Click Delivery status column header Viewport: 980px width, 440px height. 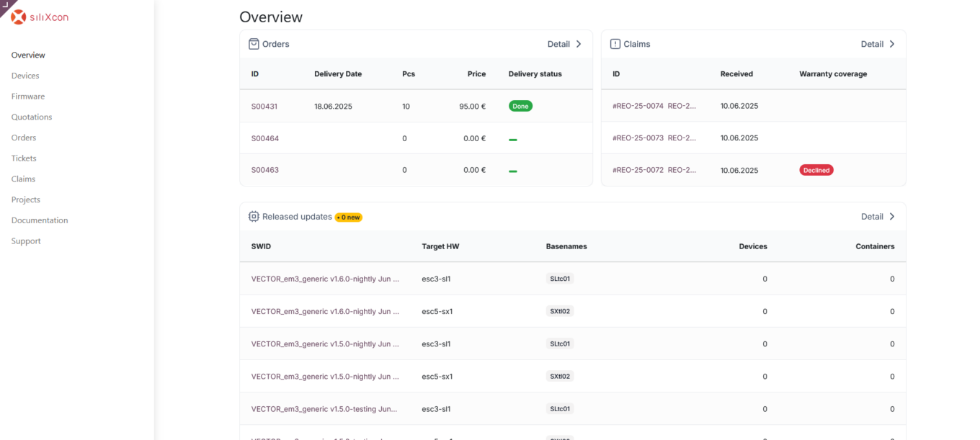(x=535, y=73)
